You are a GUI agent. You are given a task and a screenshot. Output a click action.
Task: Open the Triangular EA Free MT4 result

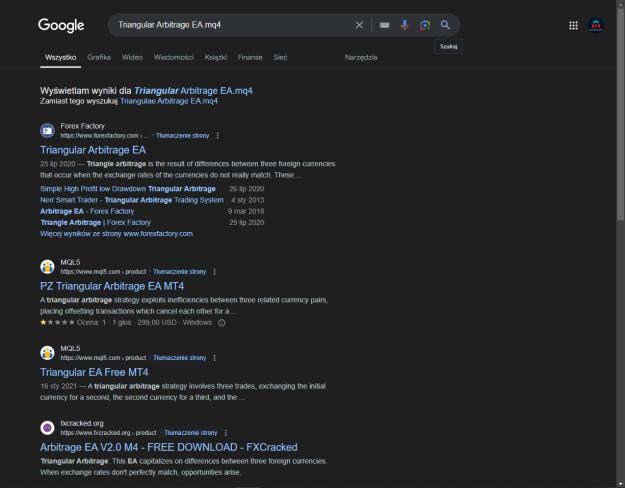94,372
